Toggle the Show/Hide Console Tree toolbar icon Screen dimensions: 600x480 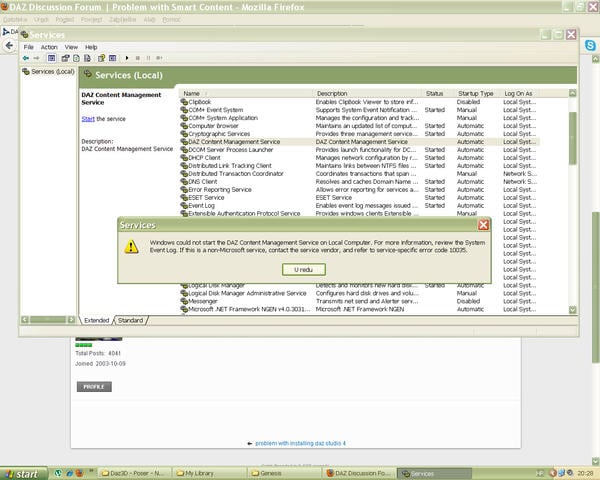coord(51,58)
